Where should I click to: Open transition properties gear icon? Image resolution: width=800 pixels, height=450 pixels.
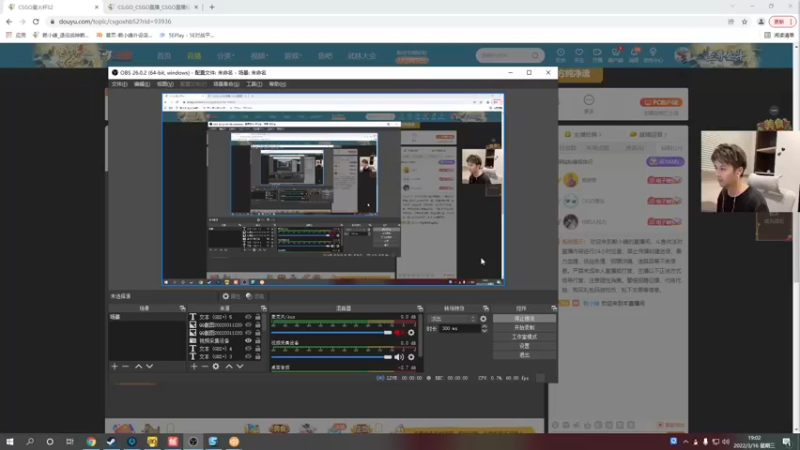483,319
